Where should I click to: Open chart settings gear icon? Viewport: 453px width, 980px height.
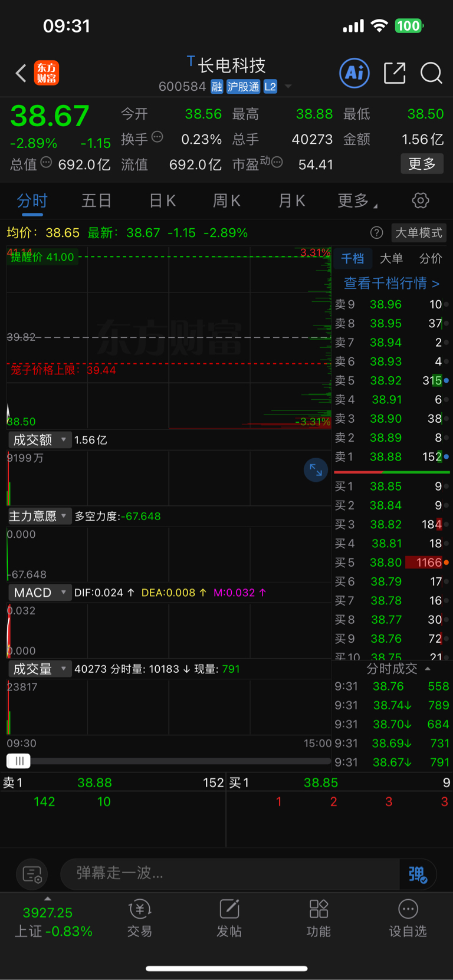click(x=421, y=200)
